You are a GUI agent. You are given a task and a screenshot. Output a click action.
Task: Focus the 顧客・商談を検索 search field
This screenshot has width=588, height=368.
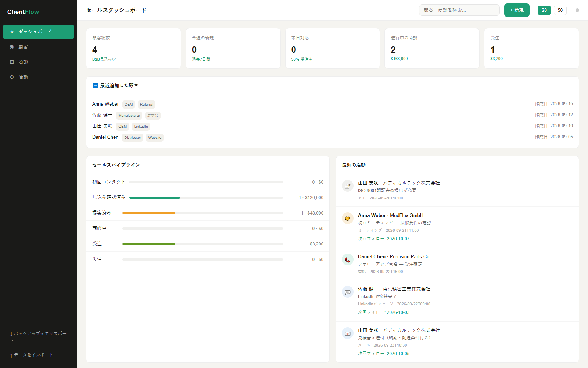point(459,10)
